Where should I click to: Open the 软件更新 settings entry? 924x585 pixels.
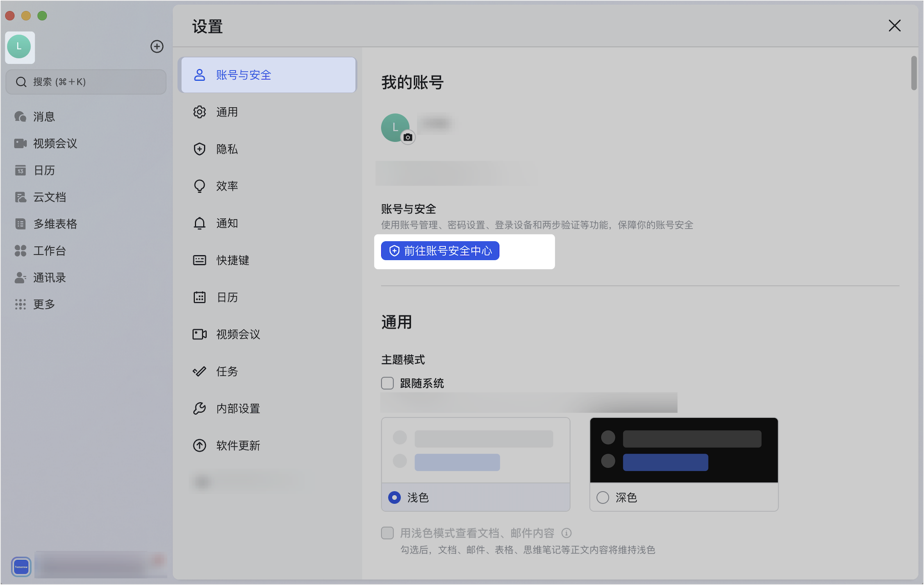click(x=238, y=446)
